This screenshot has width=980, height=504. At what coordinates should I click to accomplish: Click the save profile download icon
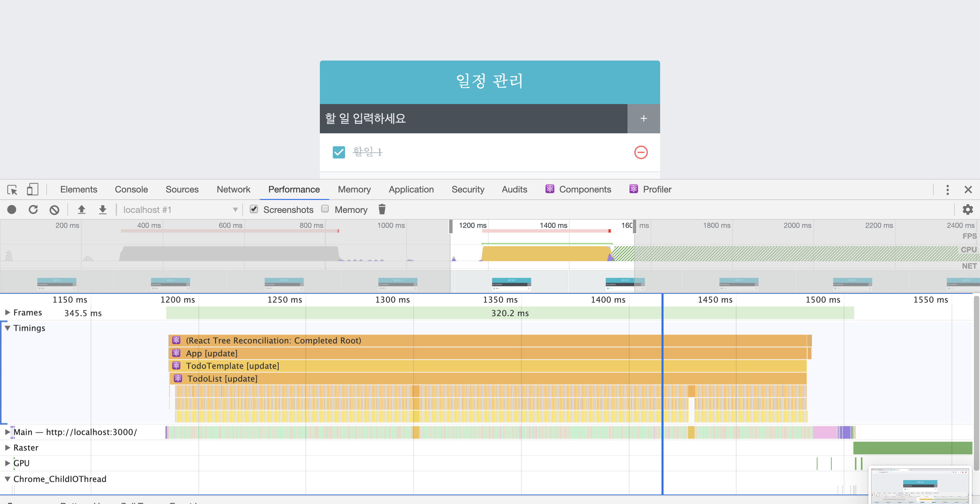tap(103, 209)
